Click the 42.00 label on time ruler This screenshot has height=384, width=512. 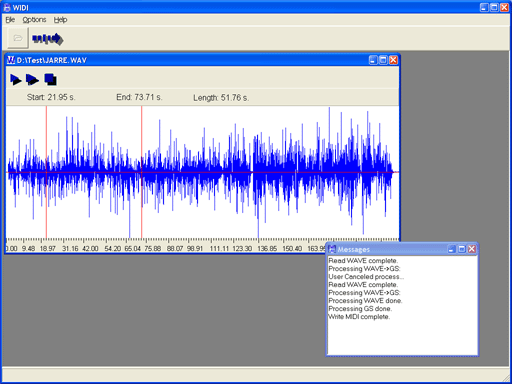pos(90,249)
